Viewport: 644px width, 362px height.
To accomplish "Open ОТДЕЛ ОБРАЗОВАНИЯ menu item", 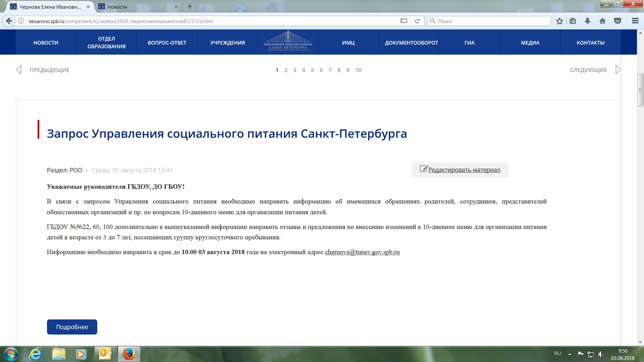I will tap(106, 43).
